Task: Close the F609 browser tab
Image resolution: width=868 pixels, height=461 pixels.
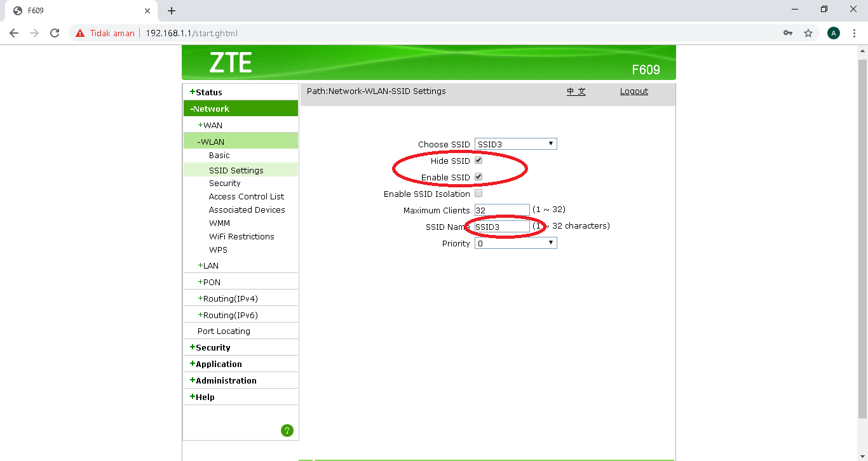Action: [x=147, y=11]
